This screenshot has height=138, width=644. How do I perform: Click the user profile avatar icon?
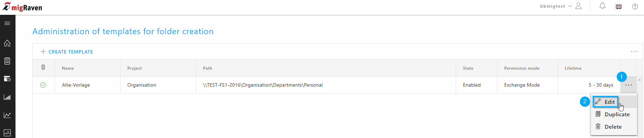pyautogui.click(x=579, y=6)
